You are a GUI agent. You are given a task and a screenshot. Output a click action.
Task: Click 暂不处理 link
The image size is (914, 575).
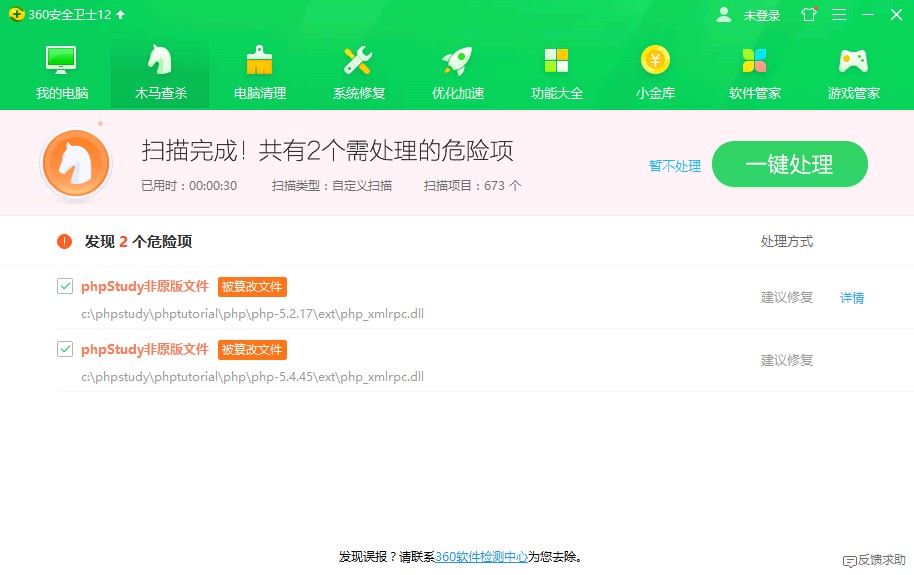point(675,166)
